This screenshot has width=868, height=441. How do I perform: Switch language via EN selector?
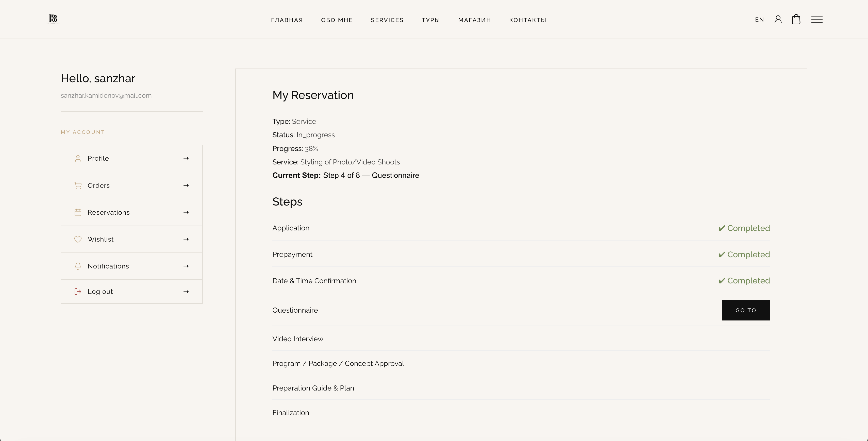(x=759, y=20)
